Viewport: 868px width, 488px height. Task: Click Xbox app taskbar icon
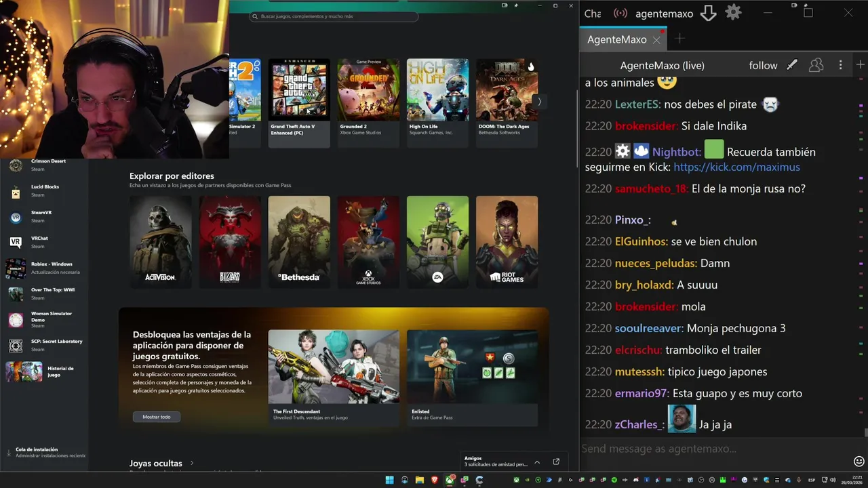(450, 480)
